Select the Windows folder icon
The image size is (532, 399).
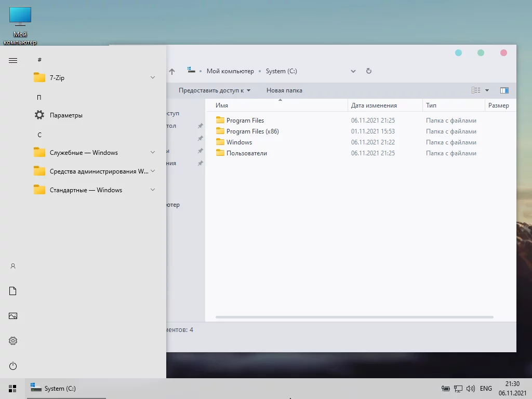[x=220, y=142]
